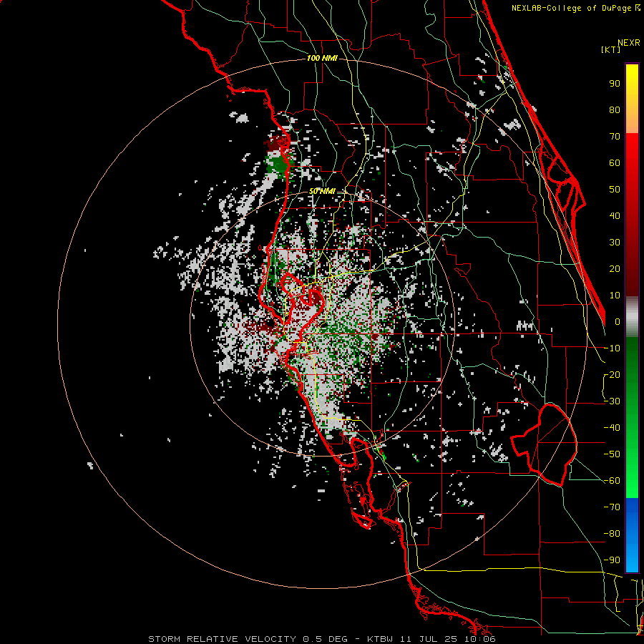Click the '-90' velocity scale label

612,560
